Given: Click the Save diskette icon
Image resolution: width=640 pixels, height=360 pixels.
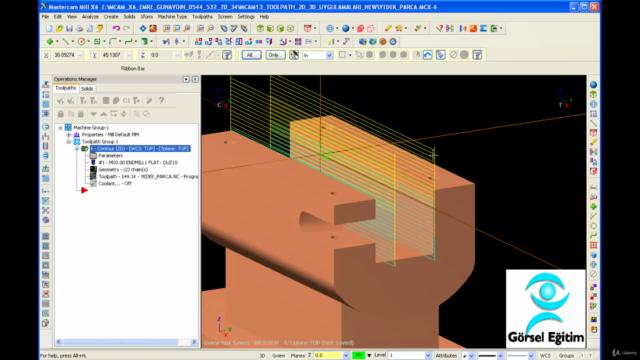Looking at the screenshot, I should 69,28.
